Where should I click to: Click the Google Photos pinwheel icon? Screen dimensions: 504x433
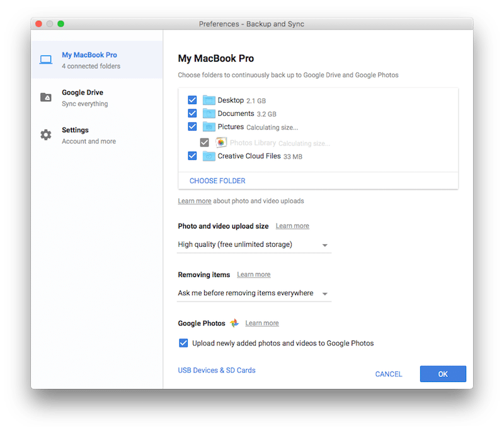click(234, 323)
